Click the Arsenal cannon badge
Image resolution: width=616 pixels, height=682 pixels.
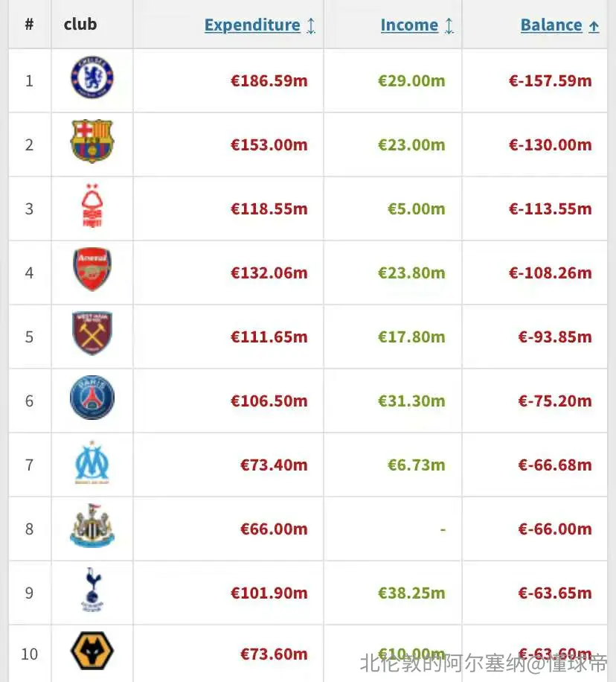(x=92, y=270)
